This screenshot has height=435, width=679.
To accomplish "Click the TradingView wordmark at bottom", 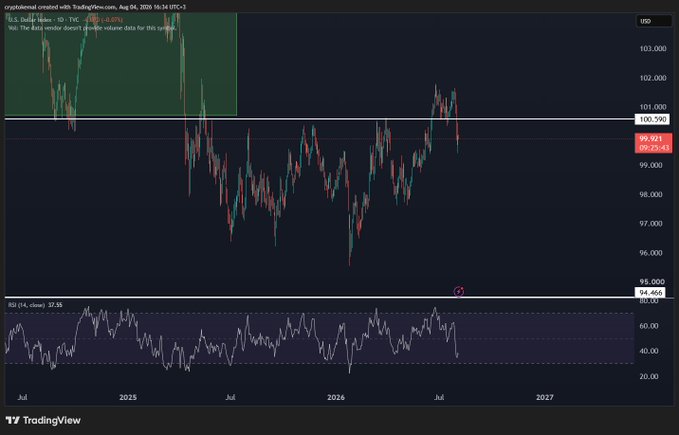I will pyautogui.click(x=52, y=420).
